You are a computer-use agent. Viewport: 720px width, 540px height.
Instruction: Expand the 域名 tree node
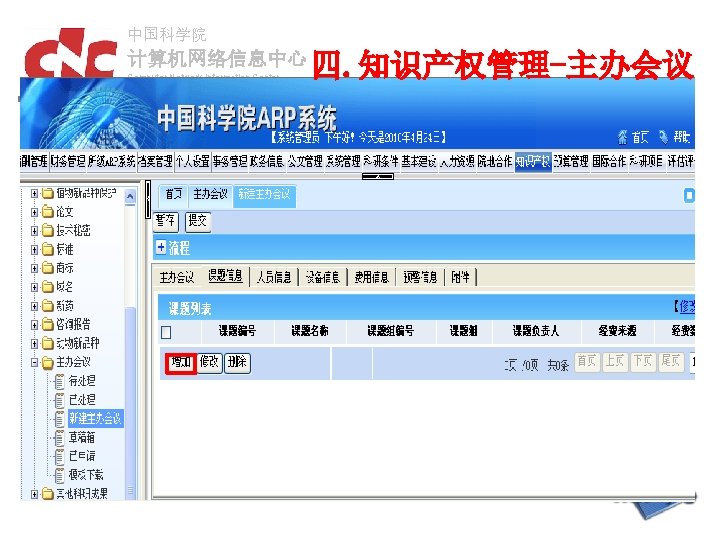(34, 287)
